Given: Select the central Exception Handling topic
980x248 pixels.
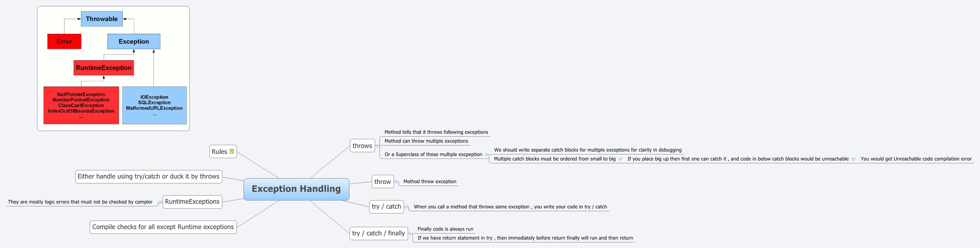Looking at the screenshot, I should (296, 189).
